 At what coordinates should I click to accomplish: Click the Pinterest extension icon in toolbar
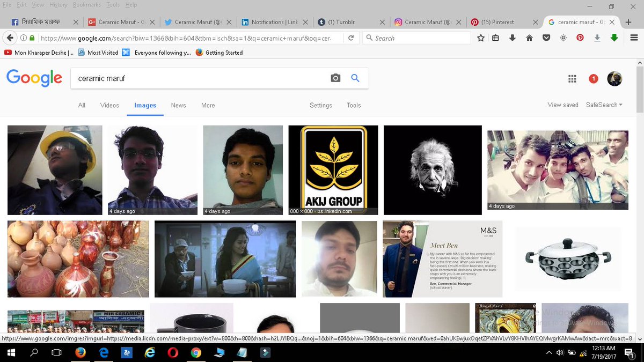[x=580, y=38]
